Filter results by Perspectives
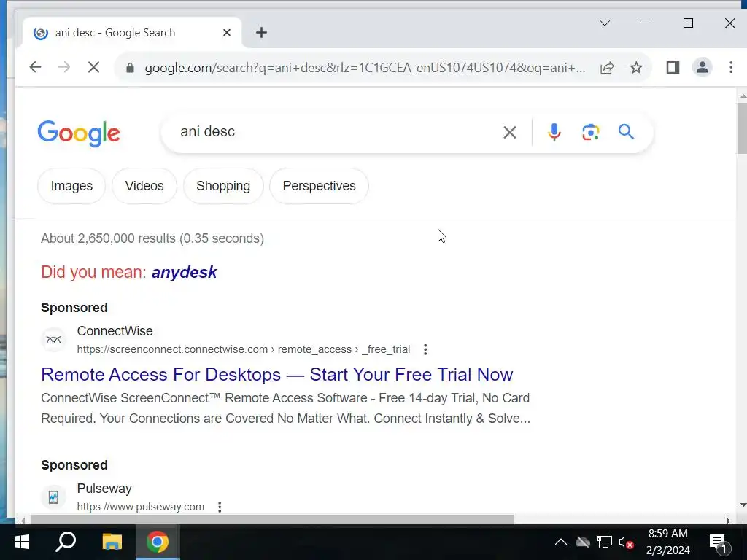This screenshot has width=747, height=560. tap(320, 186)
